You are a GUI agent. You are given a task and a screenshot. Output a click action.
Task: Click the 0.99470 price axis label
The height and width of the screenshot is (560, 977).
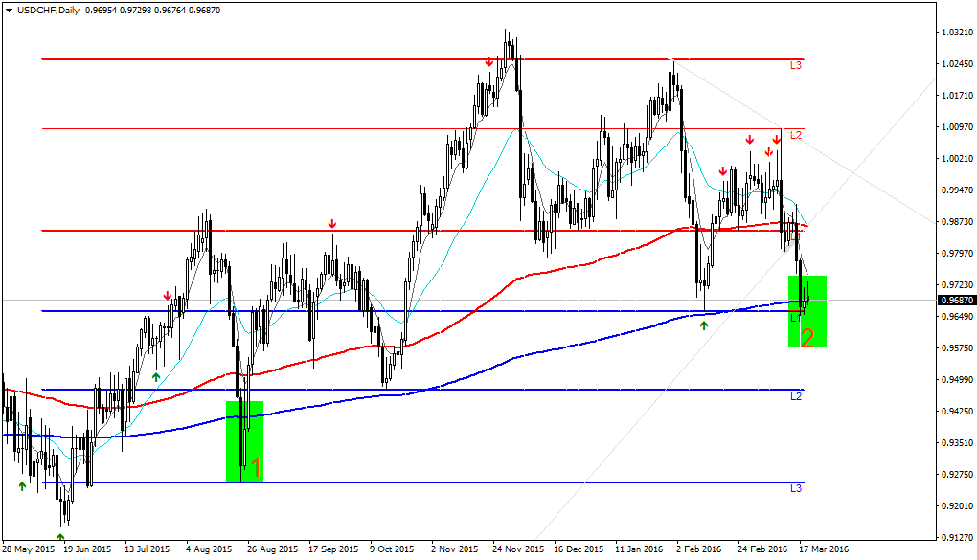point(958,190)
